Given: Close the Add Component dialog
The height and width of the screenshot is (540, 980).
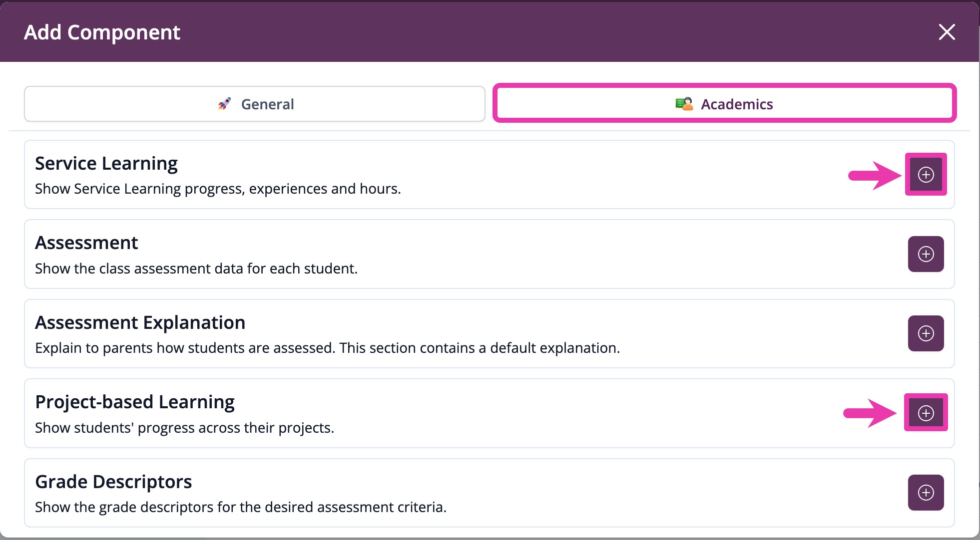Looking at the screenshot, I should point(948,32).
